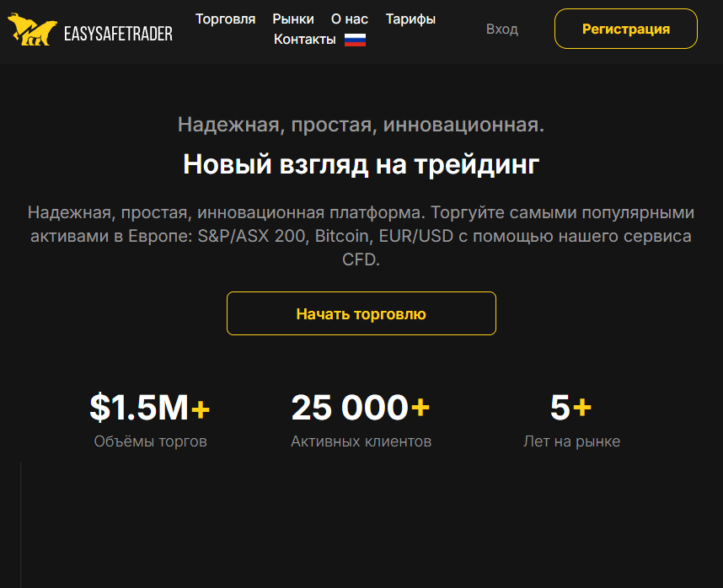Open the Russian flag language selector
This screenshot has height=588, width=723.
(355, 40)
